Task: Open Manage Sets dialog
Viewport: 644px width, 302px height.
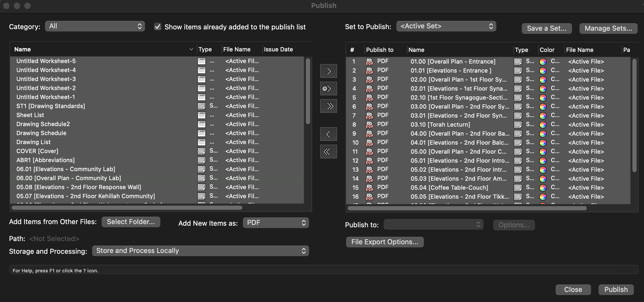Action: click(608, 28)
